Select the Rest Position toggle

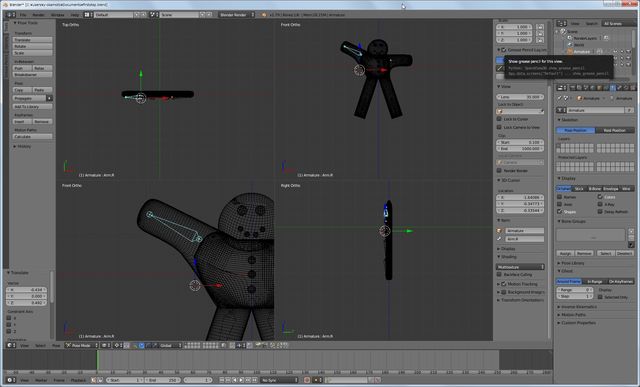615,130
